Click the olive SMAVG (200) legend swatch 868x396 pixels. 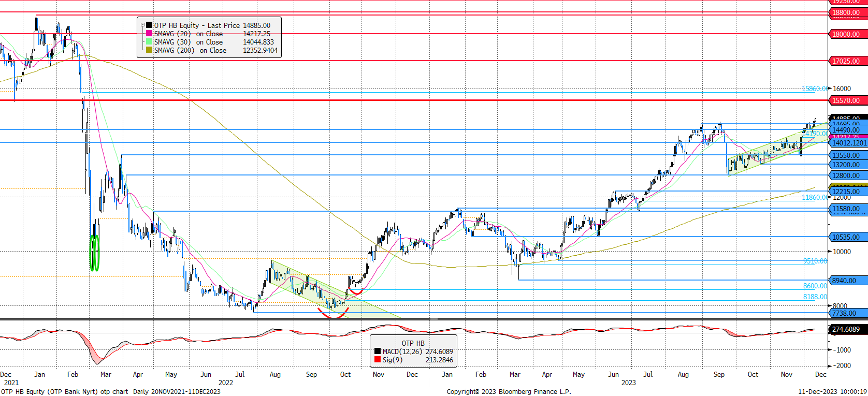[149, 50]
